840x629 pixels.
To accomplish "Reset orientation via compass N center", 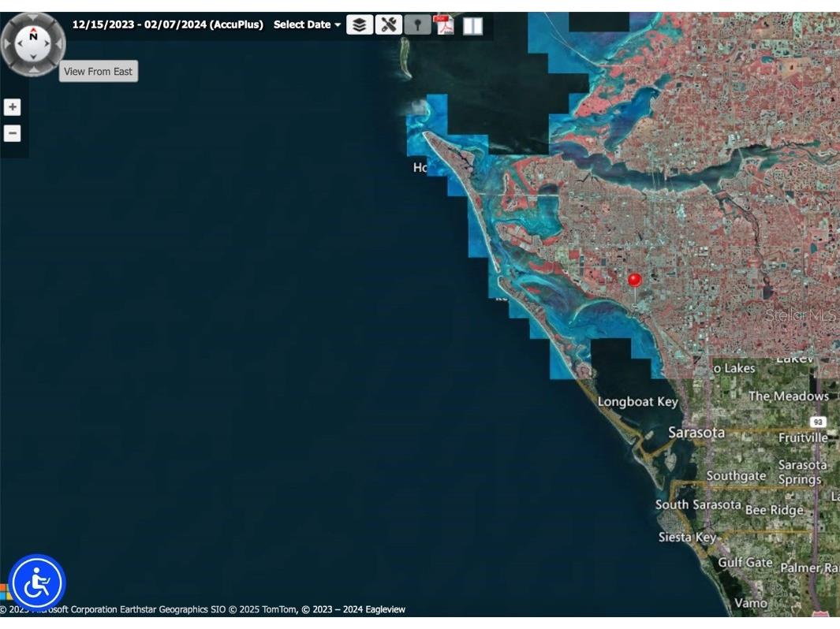I will pyautogui.click(x=33, y=37).
